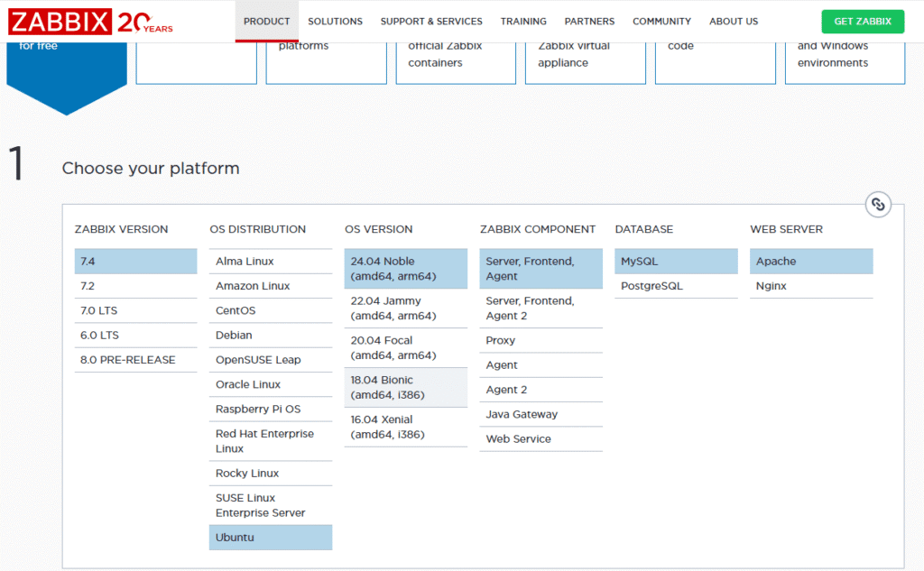Image resolution: width=924 pixels, height=571 pixels.
Task: Choose MySQL database
Action: 676,261
